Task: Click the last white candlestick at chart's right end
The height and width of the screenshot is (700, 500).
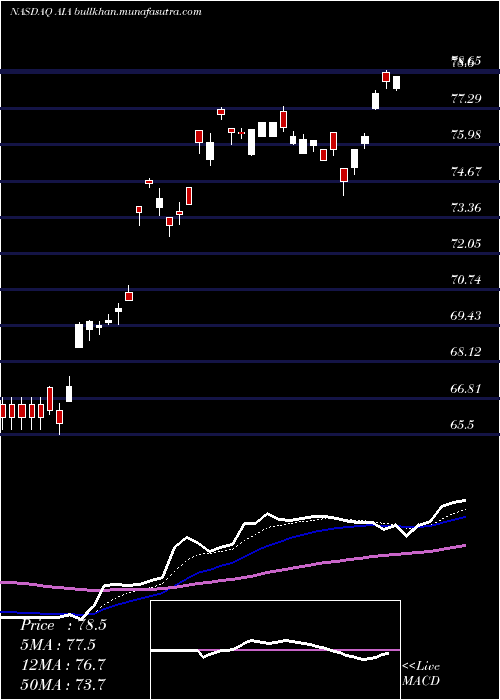Action: point(396,83)
